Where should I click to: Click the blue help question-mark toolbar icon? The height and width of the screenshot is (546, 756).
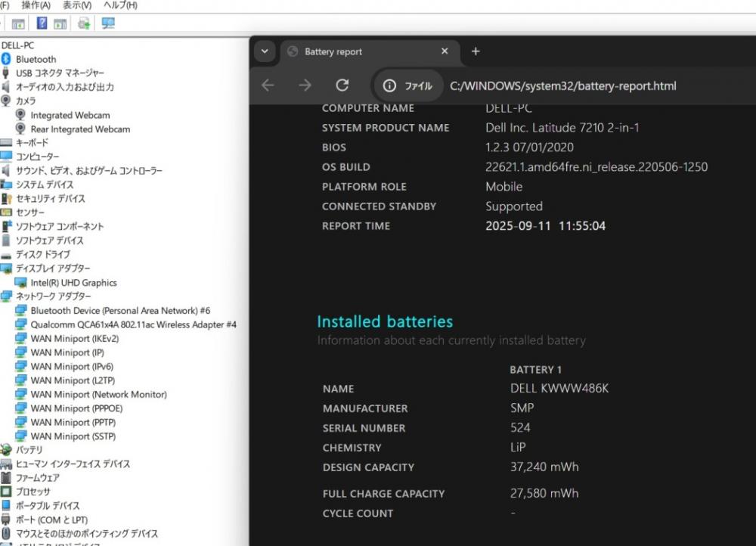pos(42,23)
